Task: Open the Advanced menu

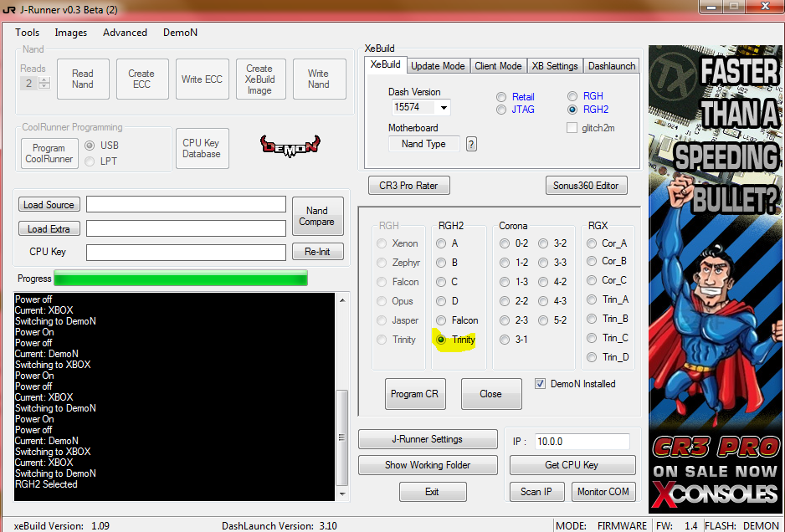Action: tap(126, 33)
